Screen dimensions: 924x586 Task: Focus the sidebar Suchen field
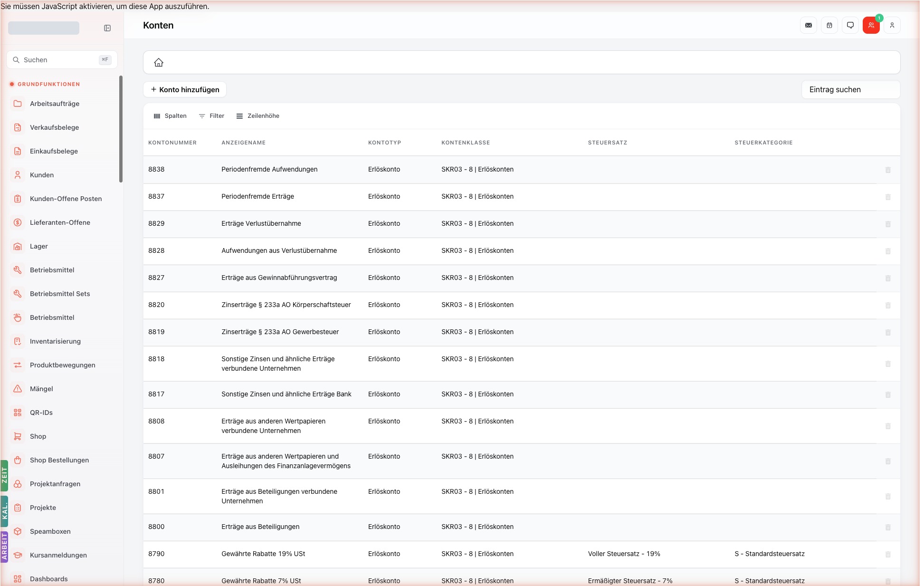[62, 60]
